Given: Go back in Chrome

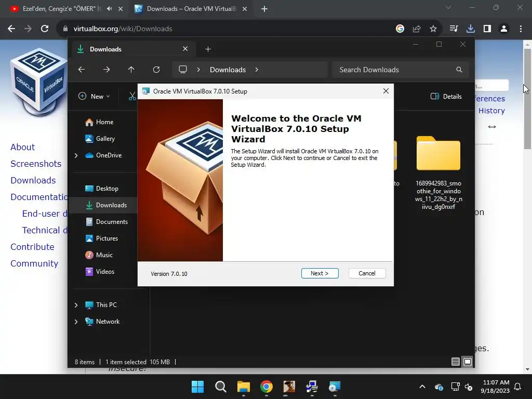Looking at the screenshot, I should 11,29.
